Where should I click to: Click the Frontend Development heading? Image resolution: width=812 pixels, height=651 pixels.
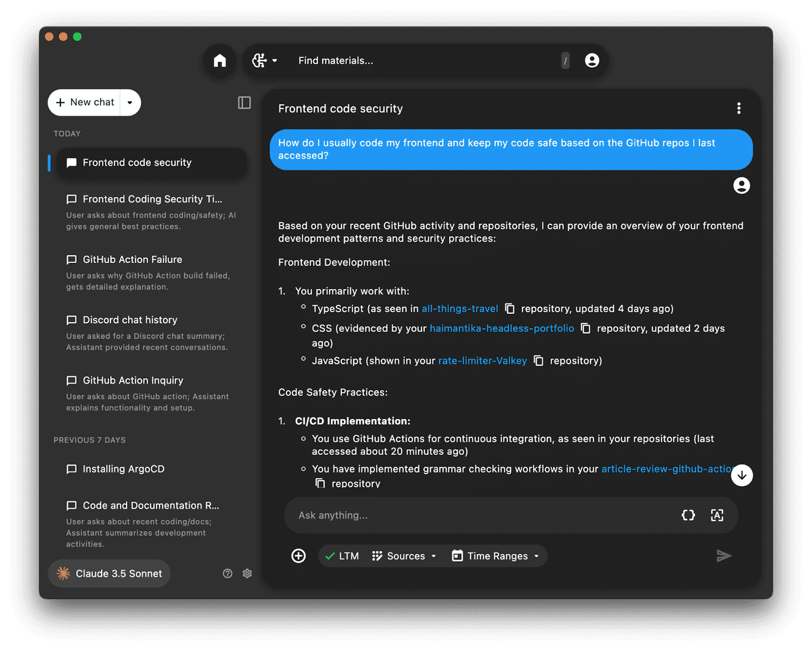334,262
